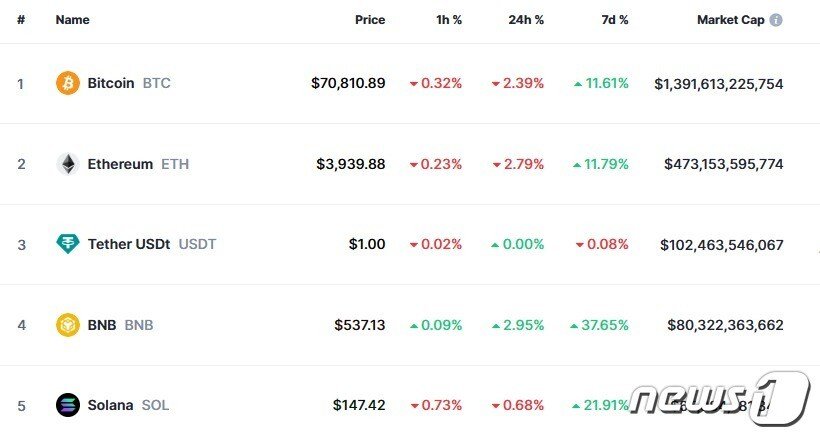Click Ethereum's market cap value
The image size is (820, 438).
(723, 164)
